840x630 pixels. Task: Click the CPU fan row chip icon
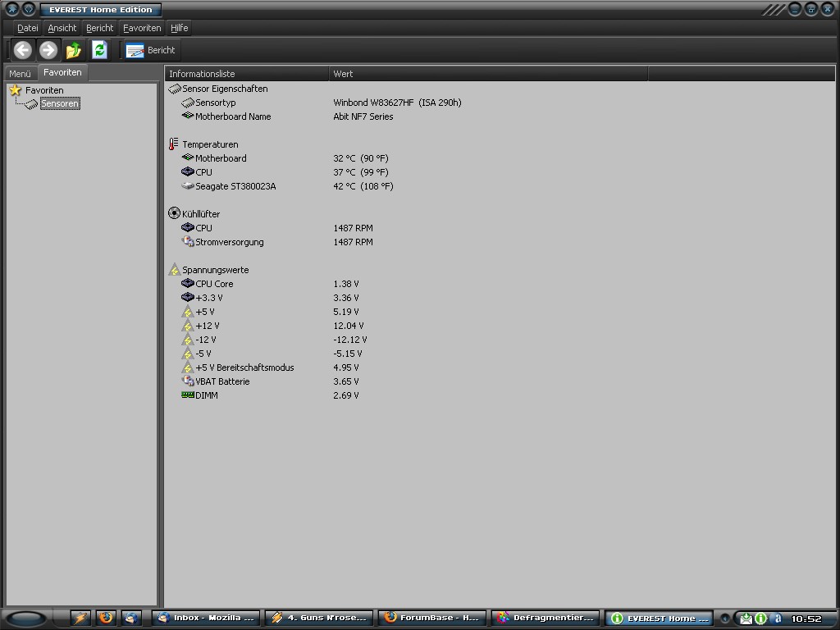click(x=188, y=228)
